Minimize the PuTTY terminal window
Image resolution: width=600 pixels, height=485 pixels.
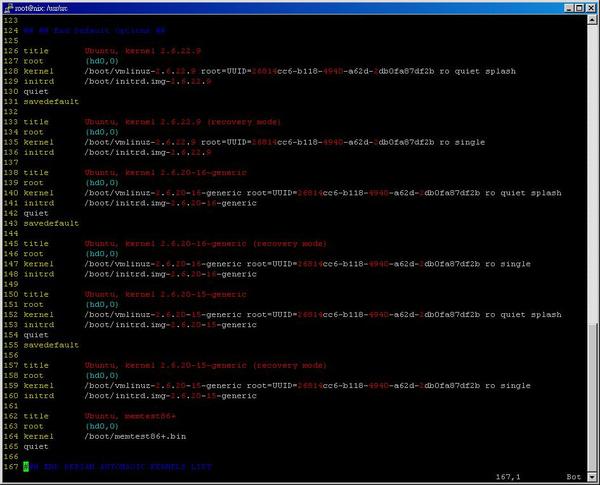(569, 8)
